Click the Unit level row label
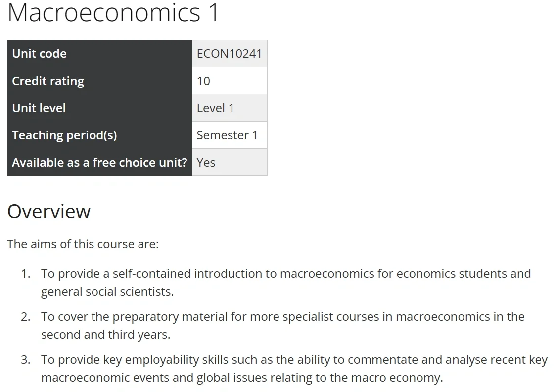The height and width of the screenshot is (392, 557). [39, 108]
